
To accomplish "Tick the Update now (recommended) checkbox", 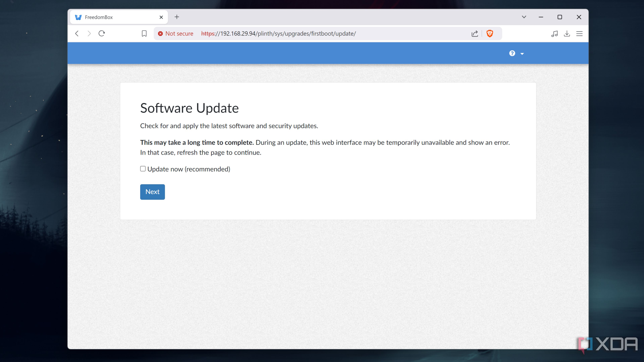I will click(x=143, y=169).
